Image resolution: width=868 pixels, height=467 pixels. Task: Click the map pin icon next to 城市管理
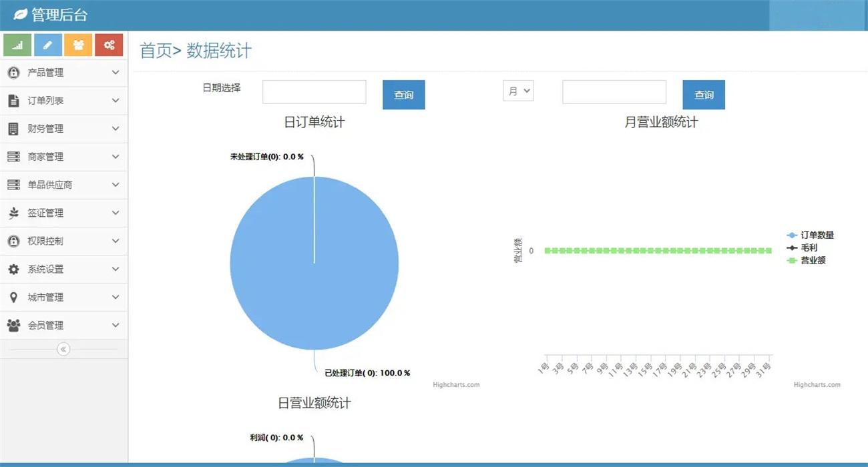(13, 297)
